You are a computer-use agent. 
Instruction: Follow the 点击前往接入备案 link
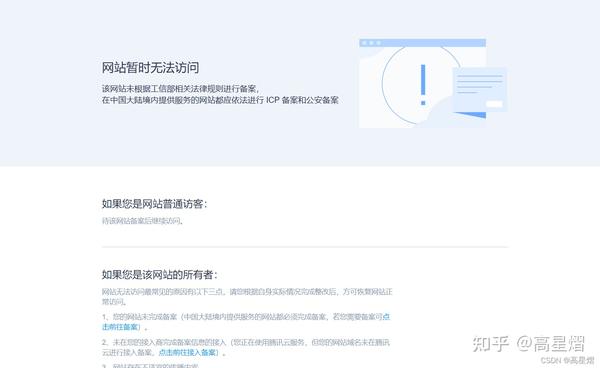click(x=188, y=352)
